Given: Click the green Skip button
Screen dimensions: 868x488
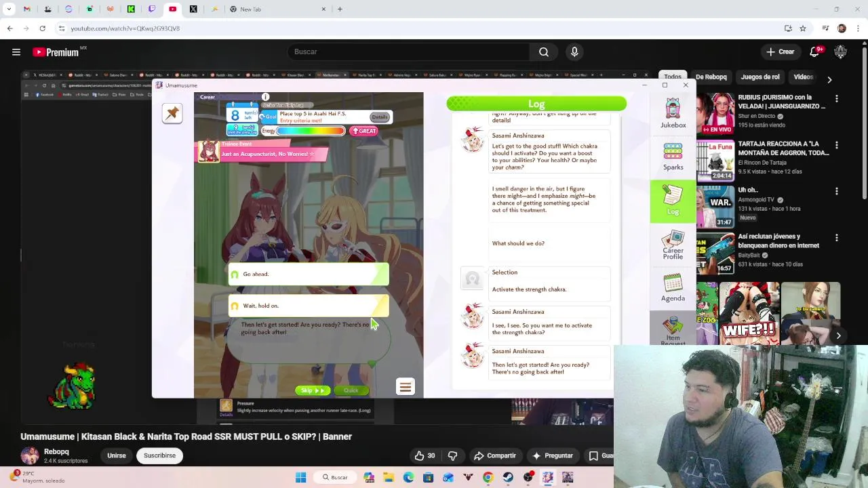Looking at the screenshot, I should pos(312,390).
